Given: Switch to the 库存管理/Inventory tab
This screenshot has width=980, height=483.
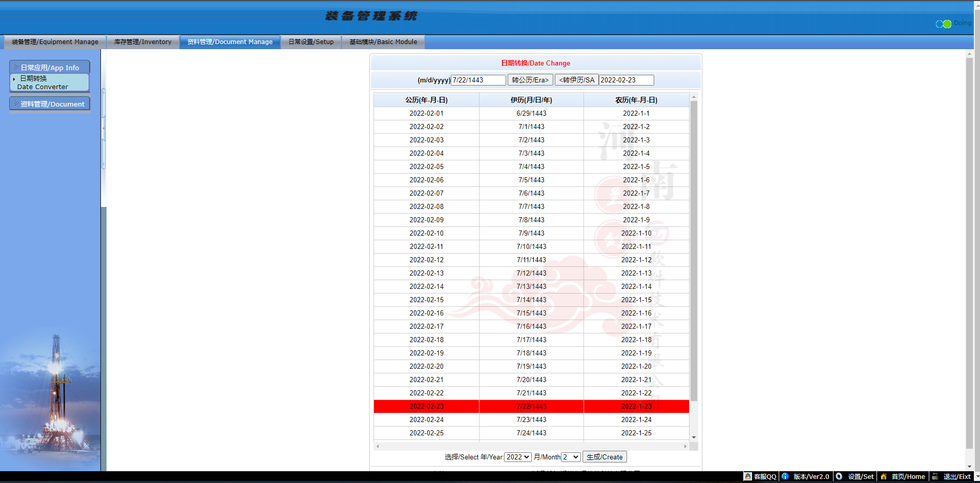Looking at the screenshot, I should pos(142,42).
